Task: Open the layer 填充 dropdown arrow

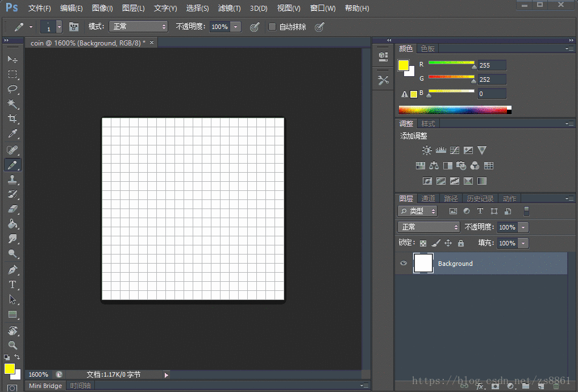Action: 523,243
